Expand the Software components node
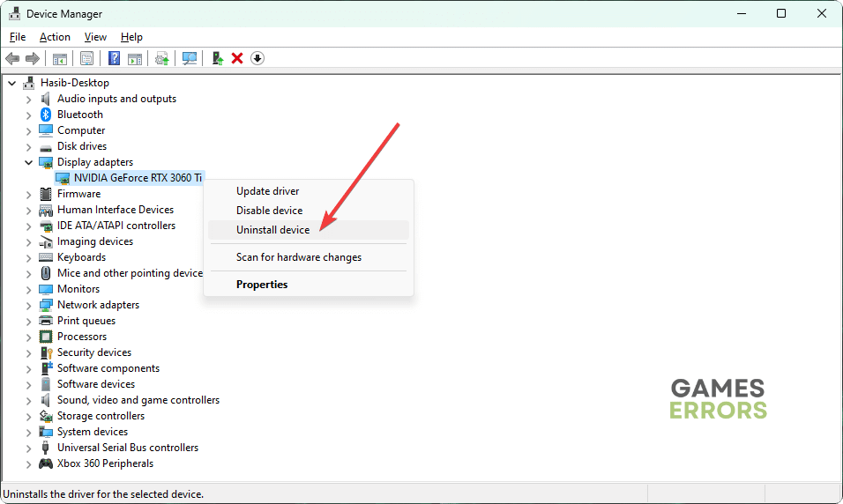Viewport: 843px width, 504px height. (28, 368)
